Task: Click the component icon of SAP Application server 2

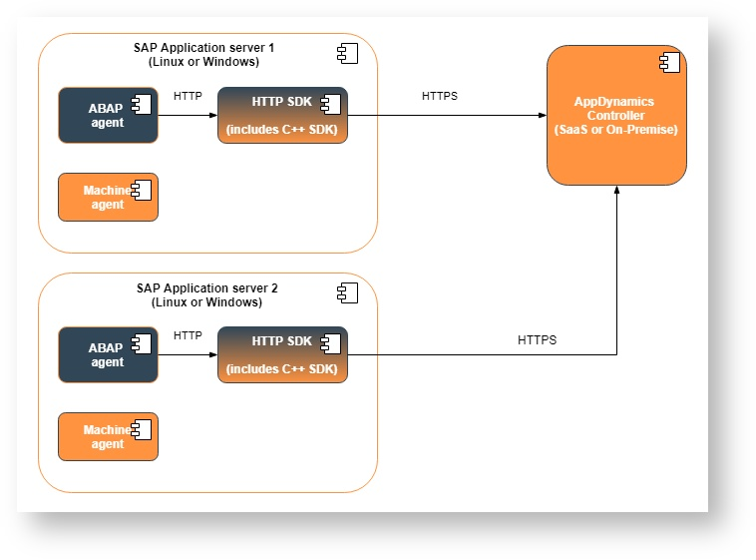Action: (348, 292)
